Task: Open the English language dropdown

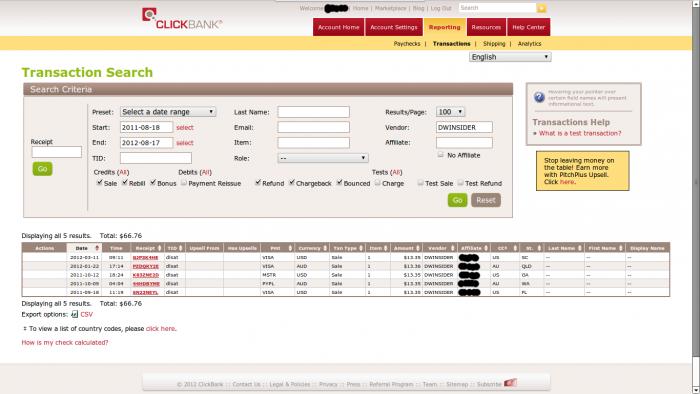Action: (x=510, y=57)
